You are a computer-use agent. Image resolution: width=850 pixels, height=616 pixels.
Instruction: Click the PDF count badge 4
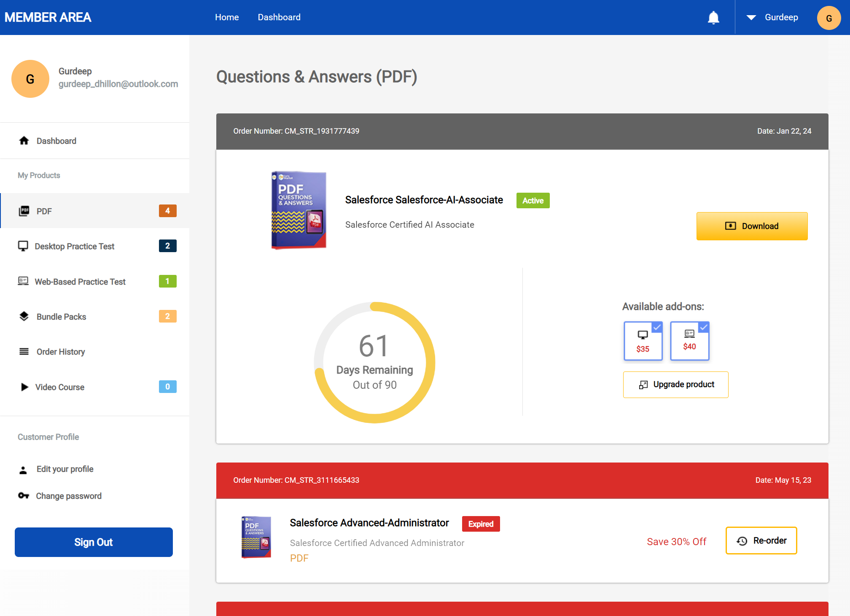coord(167,211)
